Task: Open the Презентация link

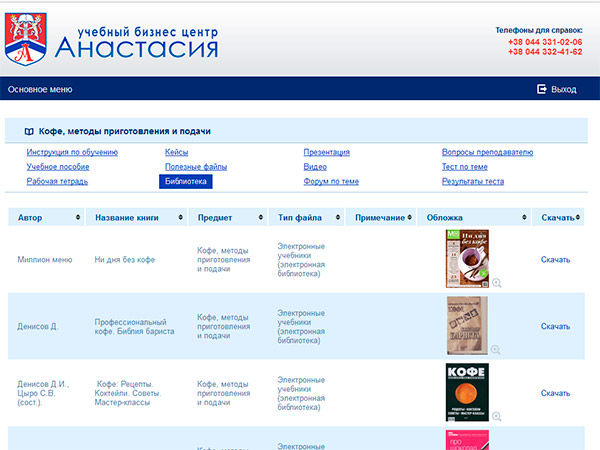Action: (x=326, y=152)
